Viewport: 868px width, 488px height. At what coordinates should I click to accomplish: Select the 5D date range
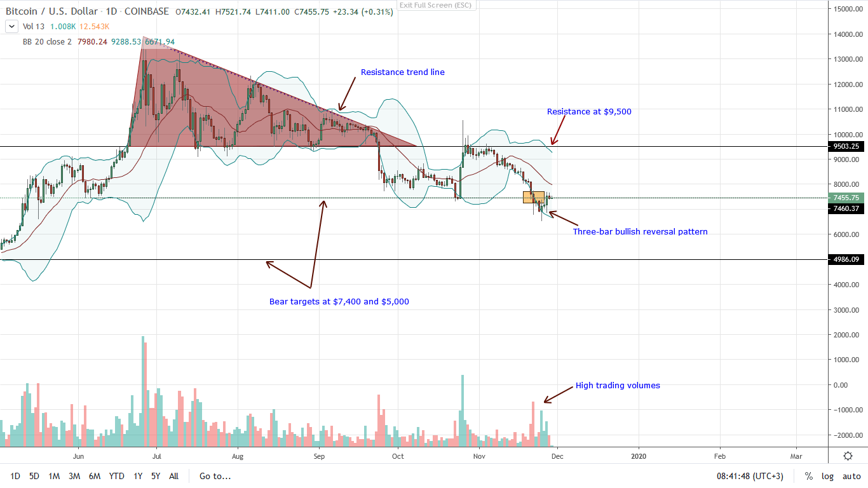(34, 476)
